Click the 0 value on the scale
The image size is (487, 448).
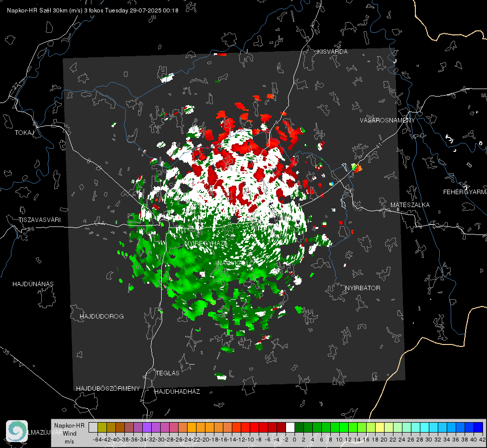(294, 440)
